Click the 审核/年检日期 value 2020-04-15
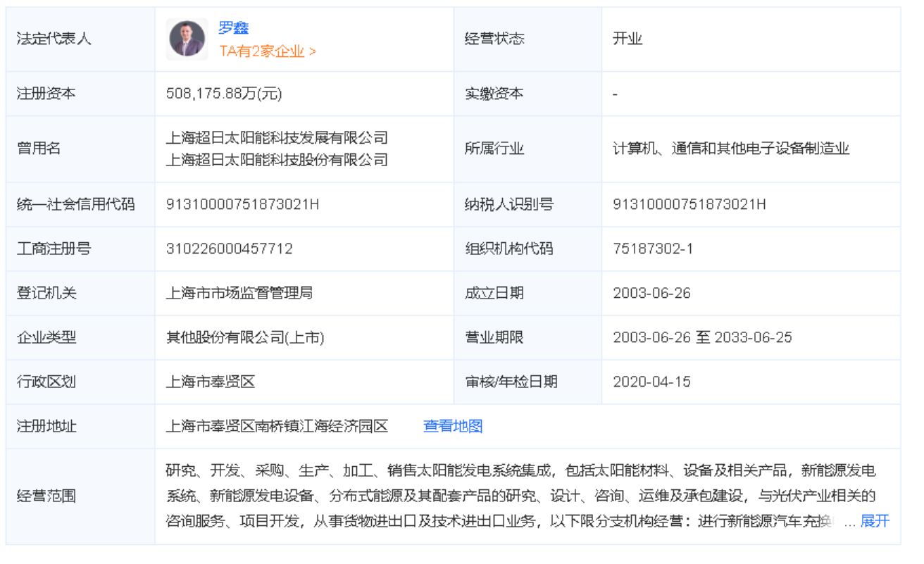Image resolution: width=924 pixels, height=564 pixels. [x=651, y=382]
